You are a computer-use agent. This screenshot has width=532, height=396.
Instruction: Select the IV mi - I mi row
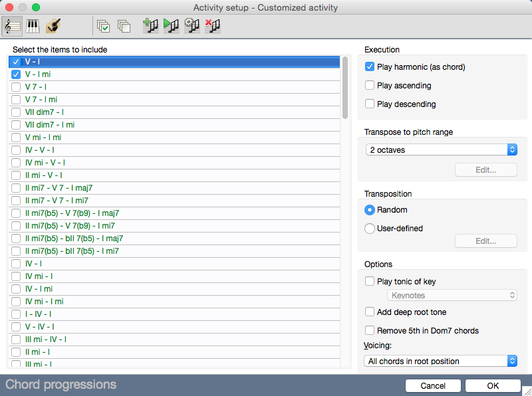pos(174,302)
